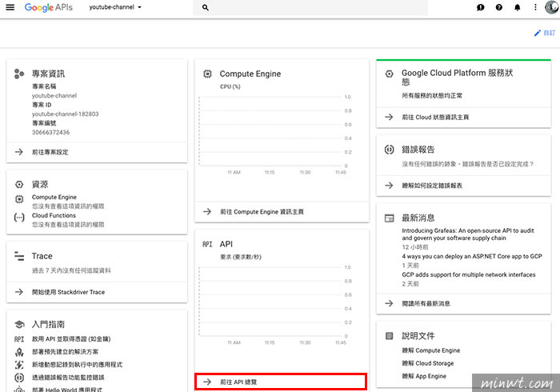Open 瞭解 Compute Engine documentation link
Screen dimensions: 560x392
[431, 350]
